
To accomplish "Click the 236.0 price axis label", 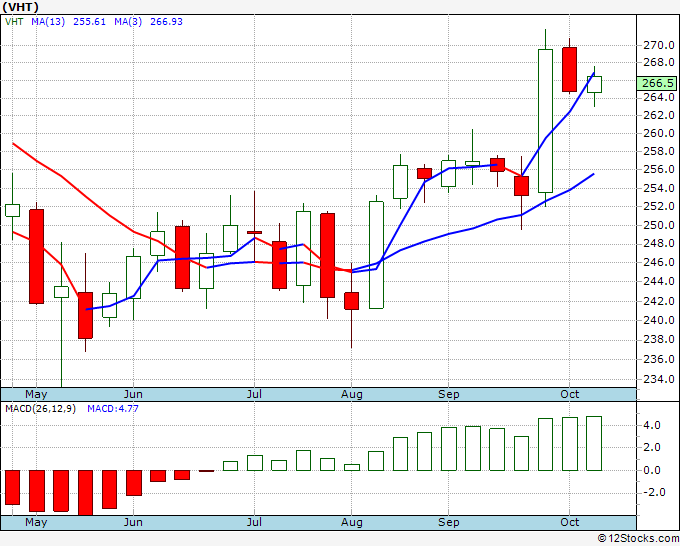I will tap(659, 359).
